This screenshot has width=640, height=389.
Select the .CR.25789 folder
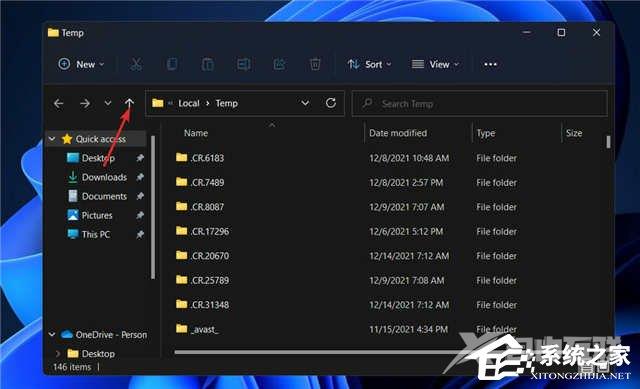click(209, 280)
